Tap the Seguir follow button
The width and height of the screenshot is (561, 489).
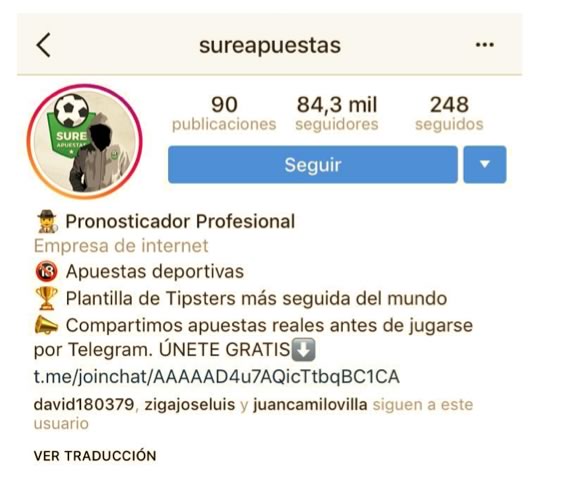point(313,165)
